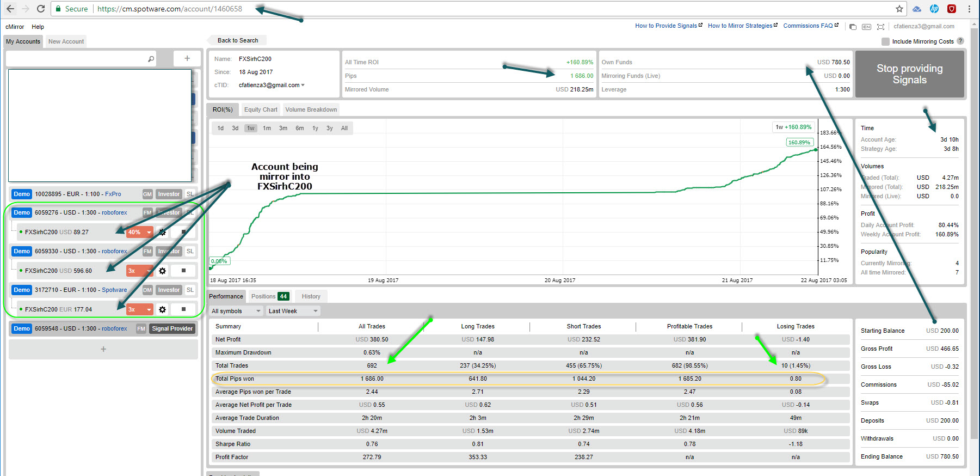This screenshot has width=980, height=476.
Task: Stop mirroring FXSirhC200 EUR 177.04
Action: (x=183, y=309)
